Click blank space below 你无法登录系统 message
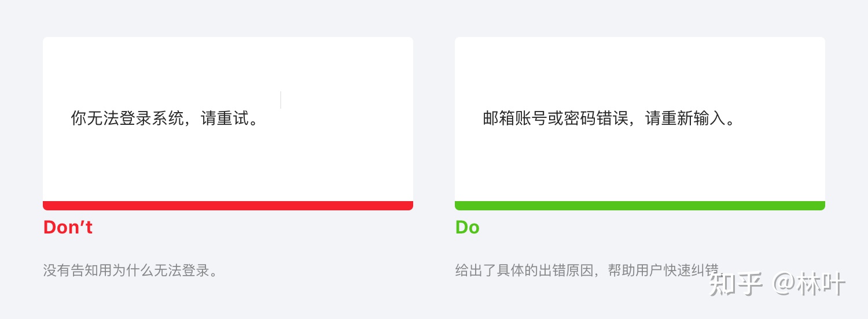This screenshot has height=319, width=868. pyautogui.click(x=228, y=165)
